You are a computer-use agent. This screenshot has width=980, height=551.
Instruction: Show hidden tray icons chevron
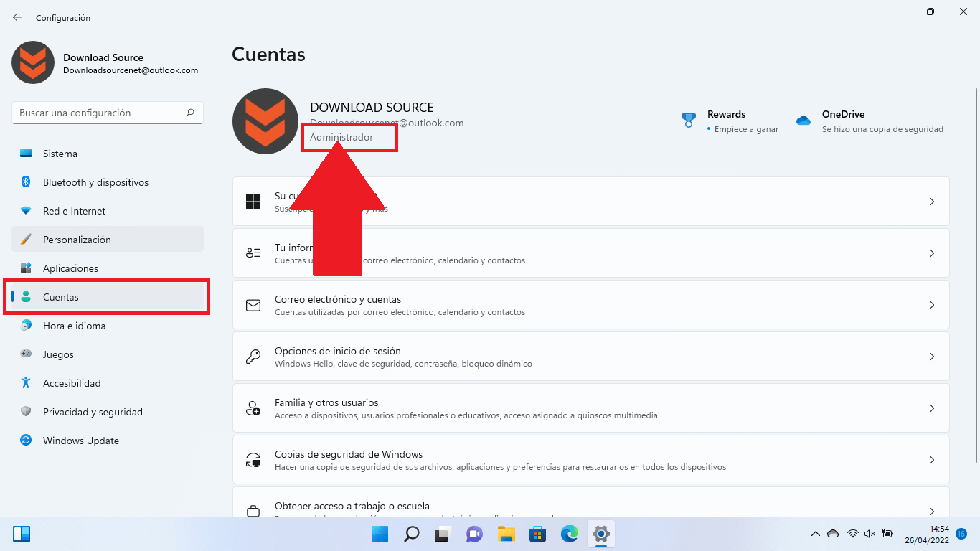tap(815, 534)
